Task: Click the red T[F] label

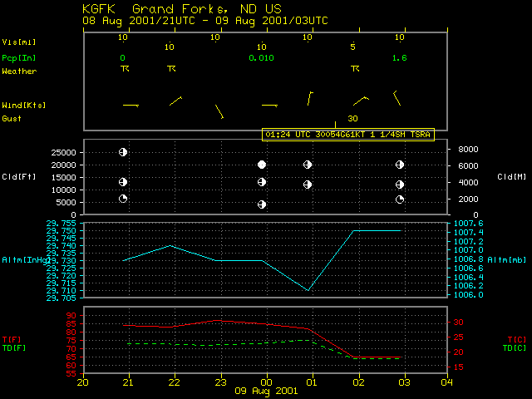Action: [x=12, y=340]
